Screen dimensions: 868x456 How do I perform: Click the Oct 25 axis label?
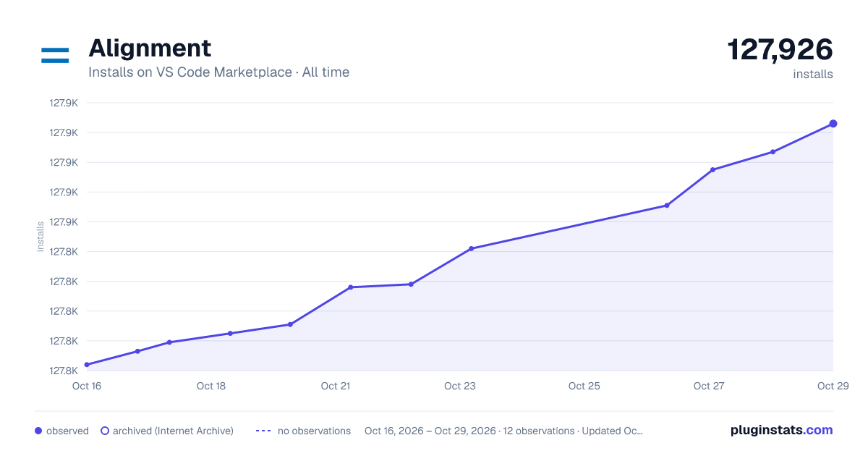[x=584, y=386]
